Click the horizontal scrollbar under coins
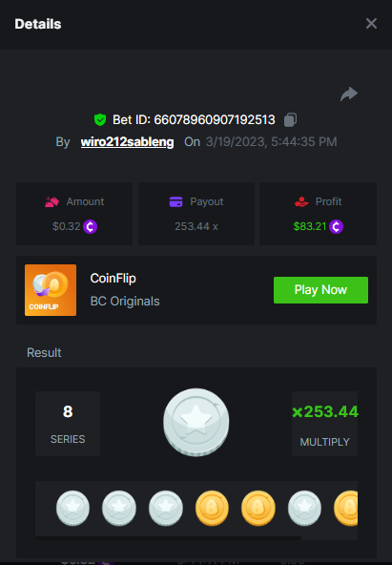Viewport: 392px width, 565px height. pyautogui.click(x=168, y=538)
